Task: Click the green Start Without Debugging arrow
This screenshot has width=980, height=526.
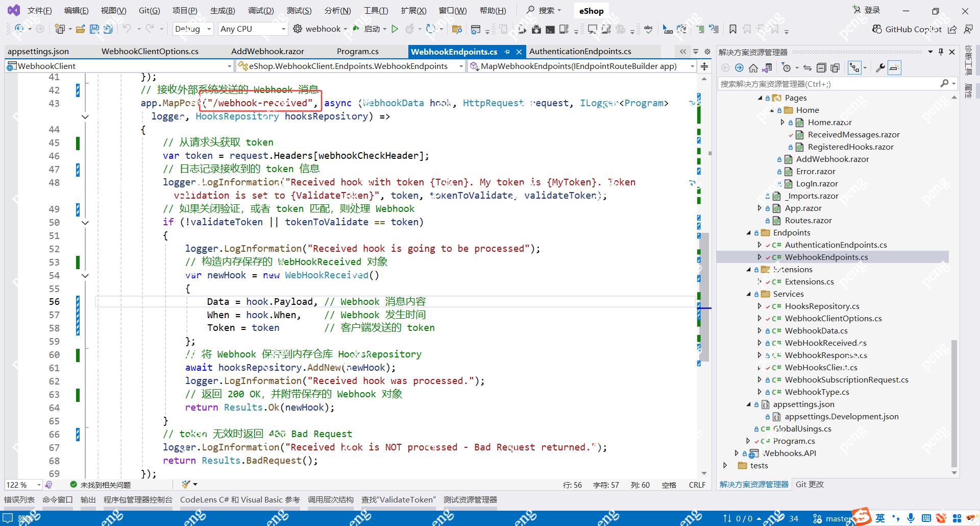Action: click(x=395, y=29)
